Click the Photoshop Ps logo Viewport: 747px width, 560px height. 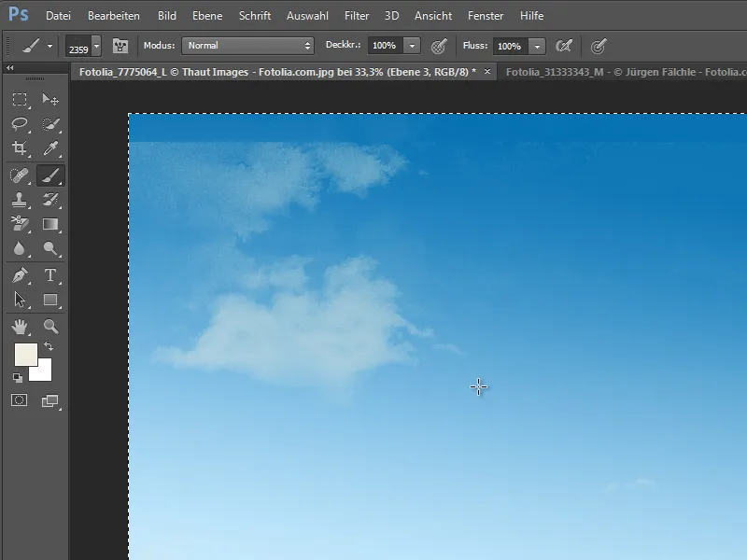(19, 14)
